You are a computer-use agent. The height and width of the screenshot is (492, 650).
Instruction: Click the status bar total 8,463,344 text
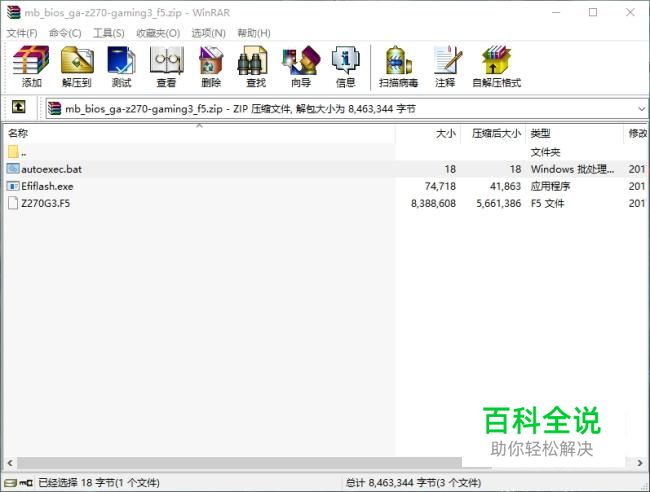413,483
